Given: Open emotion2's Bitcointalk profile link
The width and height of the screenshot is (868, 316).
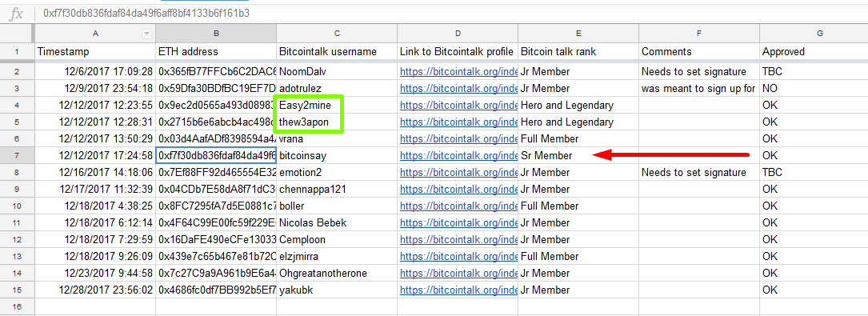Looking at the screenshot, I should pyautogui.click(x=458, y=172).
